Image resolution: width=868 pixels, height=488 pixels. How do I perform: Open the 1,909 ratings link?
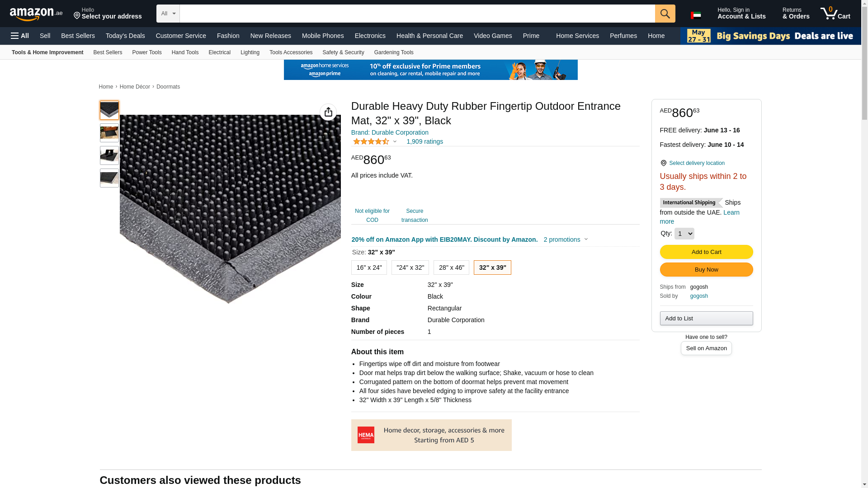click(425, 141)
